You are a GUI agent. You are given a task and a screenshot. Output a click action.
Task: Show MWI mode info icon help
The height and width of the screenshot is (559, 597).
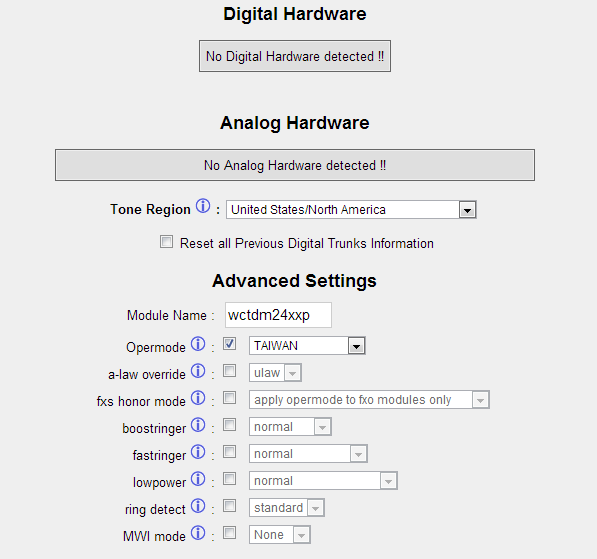click(x=198, y=533)
